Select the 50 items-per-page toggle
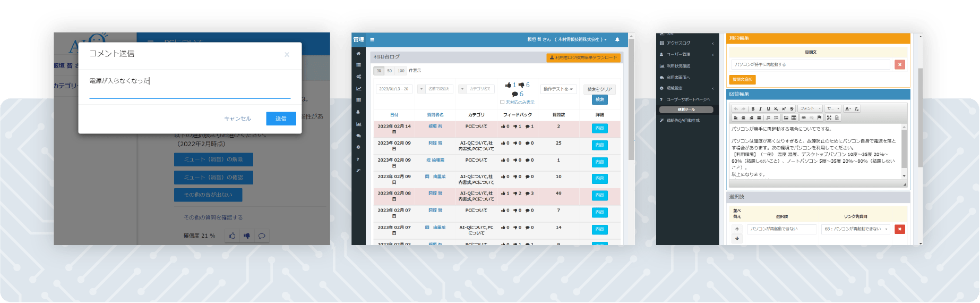980x303 pixels. click(x=389, y=71)
